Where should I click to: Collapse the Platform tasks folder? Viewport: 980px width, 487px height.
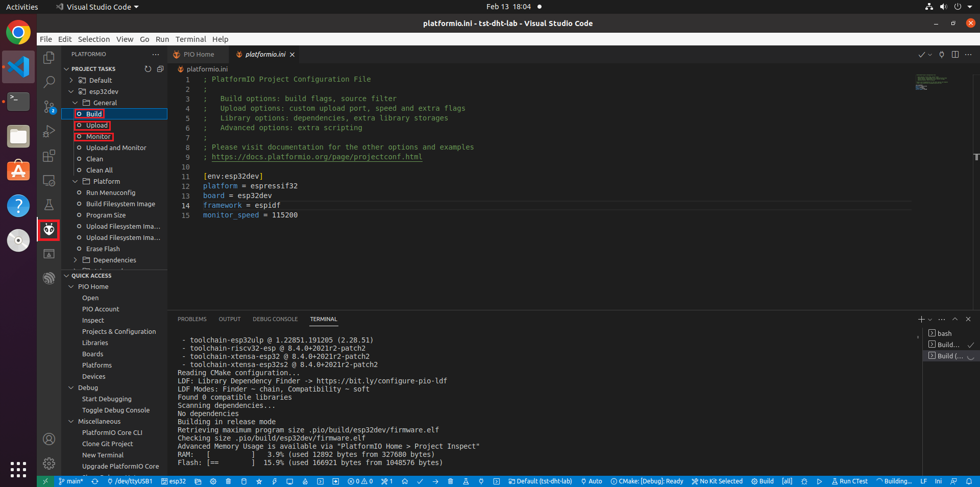[76, 181]
